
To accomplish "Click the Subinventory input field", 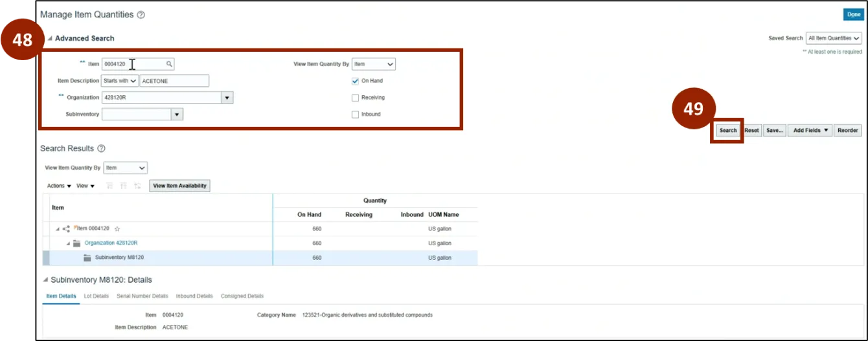I will (136, 115).
